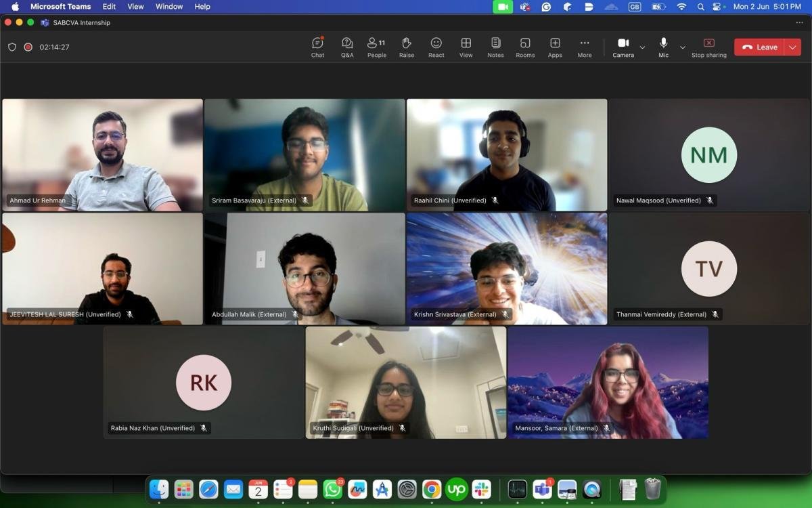
Task: Open the Q&A panel
Action: click(x=347, y=47)
